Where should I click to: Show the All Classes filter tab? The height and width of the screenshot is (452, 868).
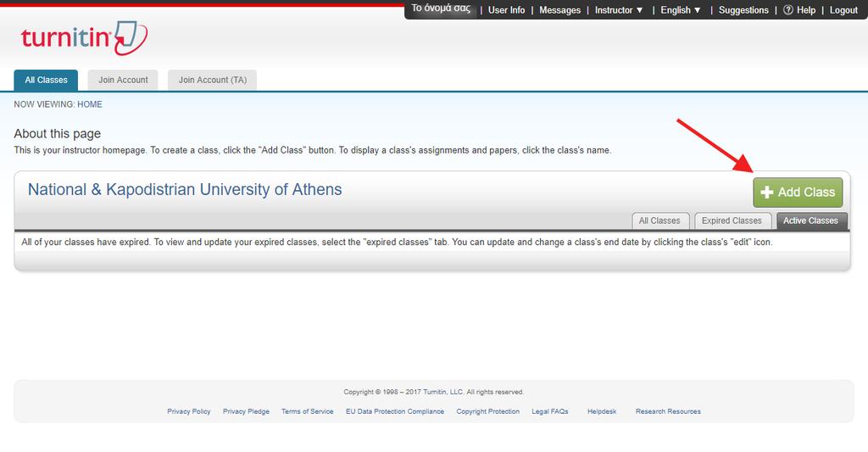pos(659,220)
